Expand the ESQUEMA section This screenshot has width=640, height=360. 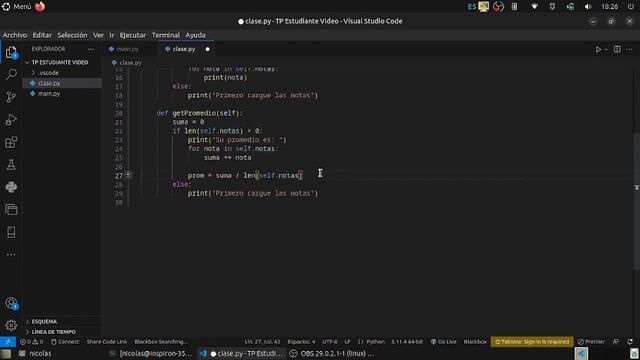pyautogui.click(x=44, y=322)
